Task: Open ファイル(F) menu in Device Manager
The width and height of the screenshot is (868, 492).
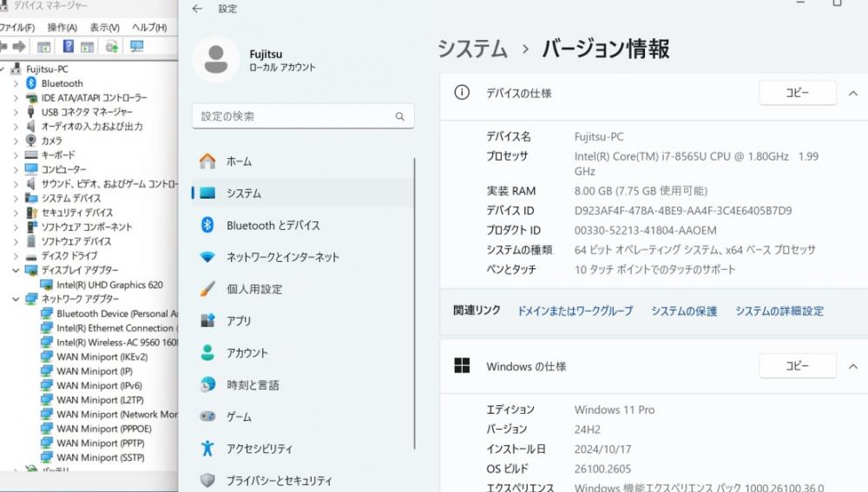Action: tap(17, 27)
